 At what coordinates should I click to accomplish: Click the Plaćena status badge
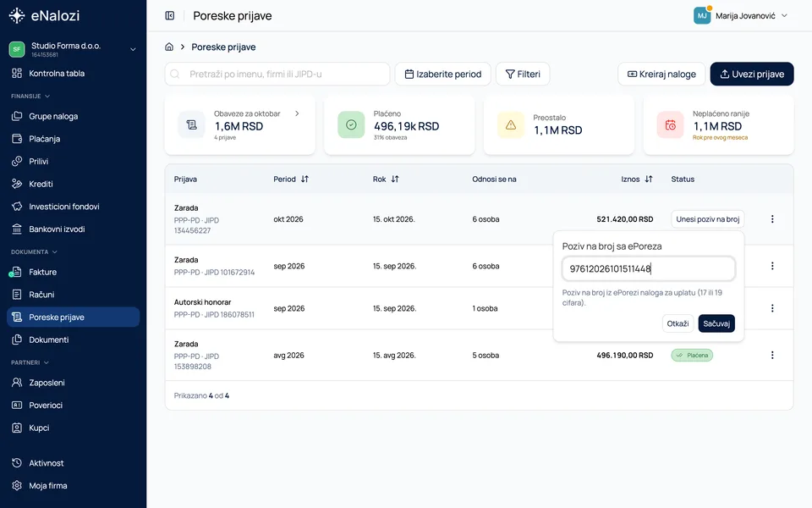click(x=692, y=355)
